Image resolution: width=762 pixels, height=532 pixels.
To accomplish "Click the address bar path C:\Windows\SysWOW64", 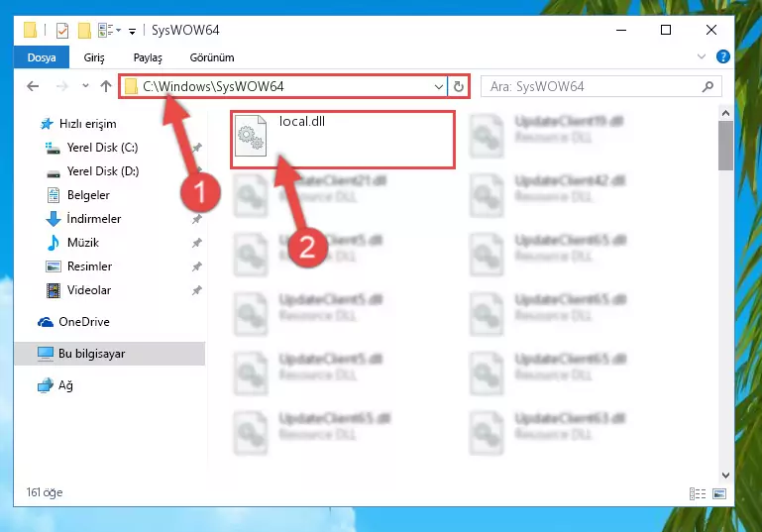I will (x=213, y=86).
